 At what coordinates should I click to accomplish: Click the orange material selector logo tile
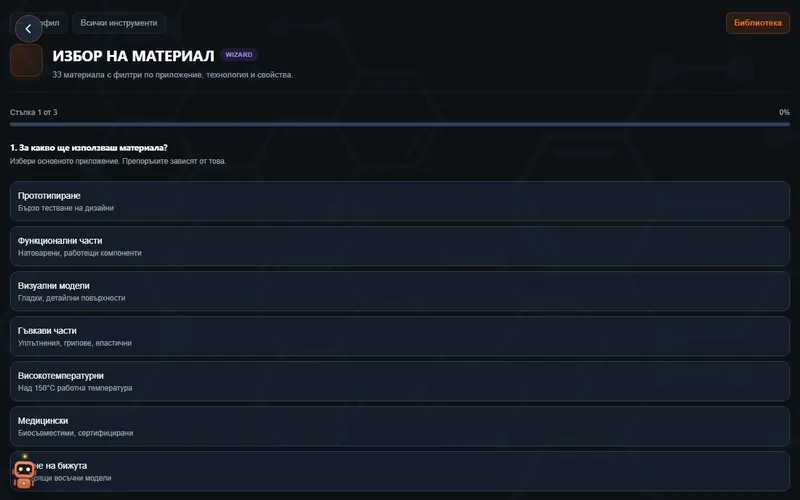26,60
